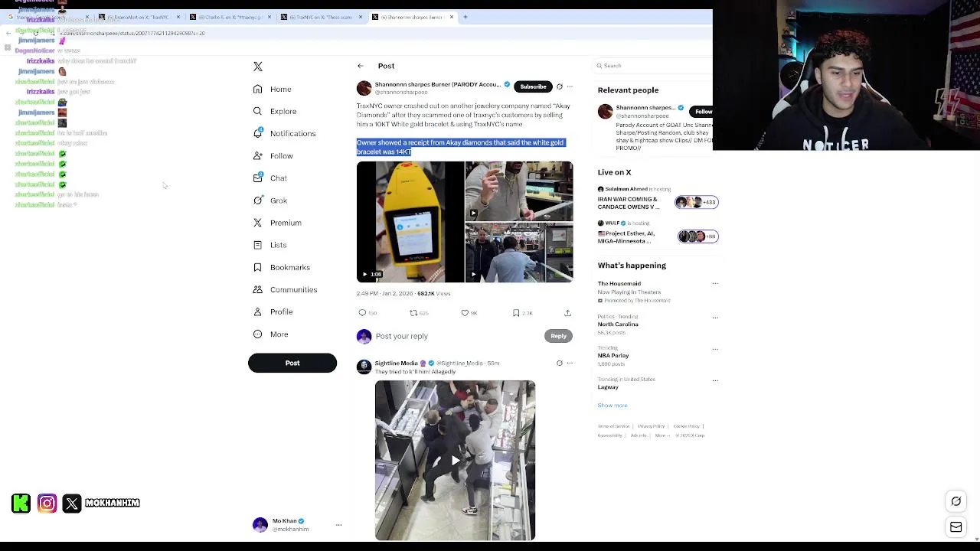
Task: Play the yellow scanner video thumbnail
Action: [x=410, y=222]
